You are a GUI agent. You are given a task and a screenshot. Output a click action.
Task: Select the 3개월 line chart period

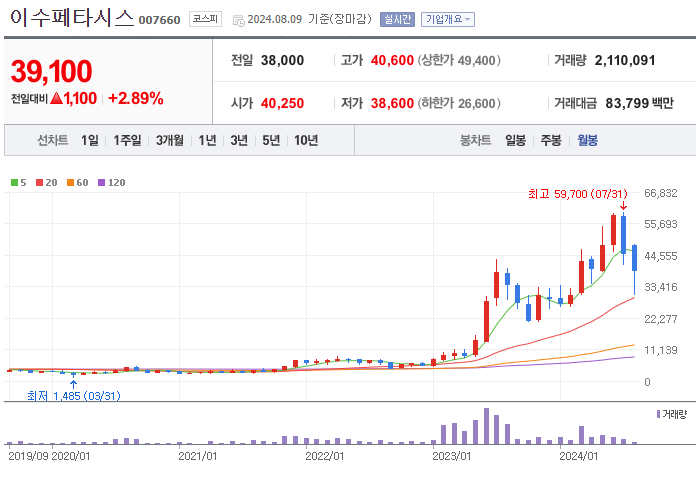click(170, 141)
